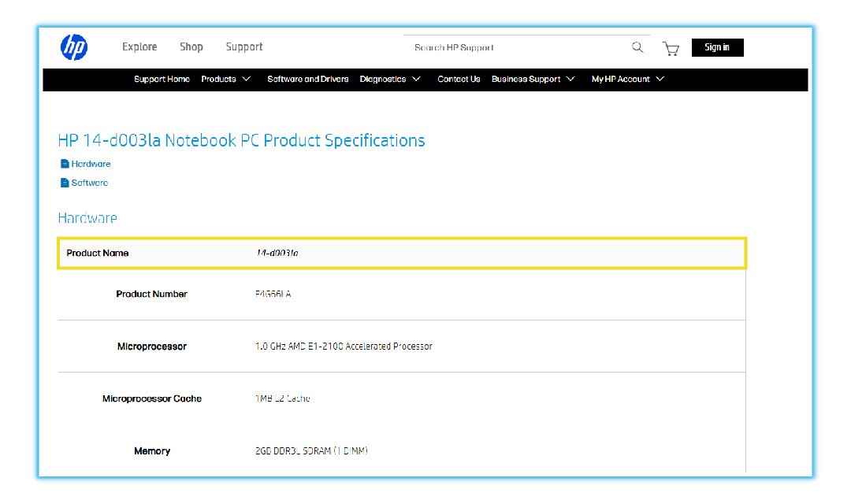Image resolution: width=851 pixels, height=504 pixels.
Task: Select the Hardware section heading
Action: pyautogui.click(x=87, y=218)
